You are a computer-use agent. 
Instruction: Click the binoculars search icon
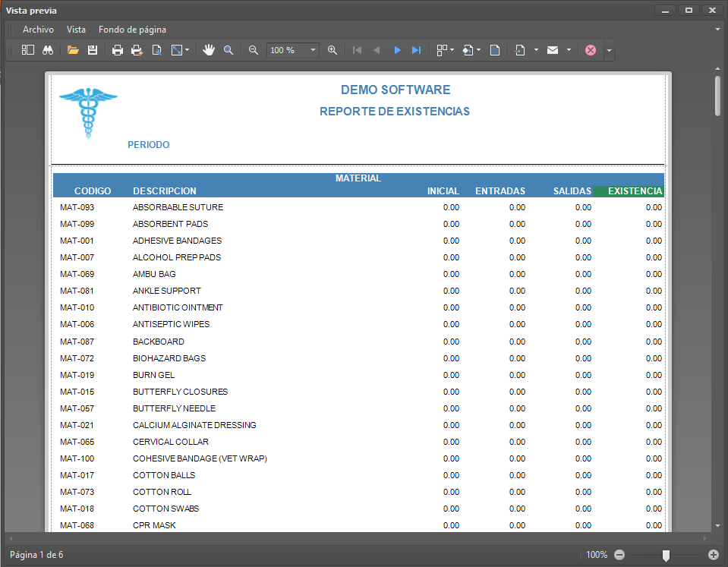pos(47,50)
